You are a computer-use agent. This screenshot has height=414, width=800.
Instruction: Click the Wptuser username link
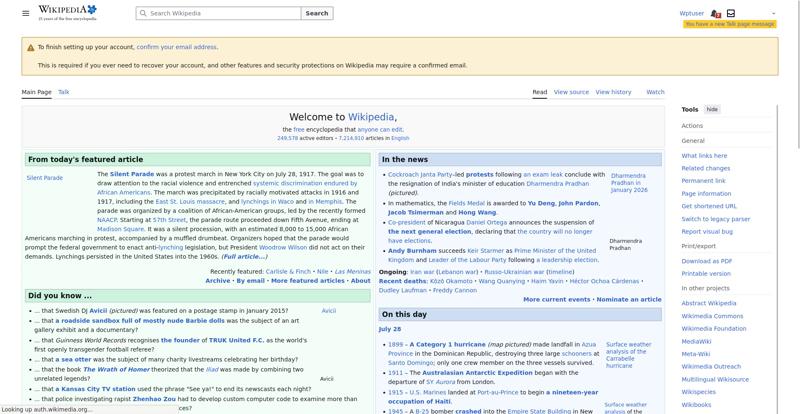(691, 14)
